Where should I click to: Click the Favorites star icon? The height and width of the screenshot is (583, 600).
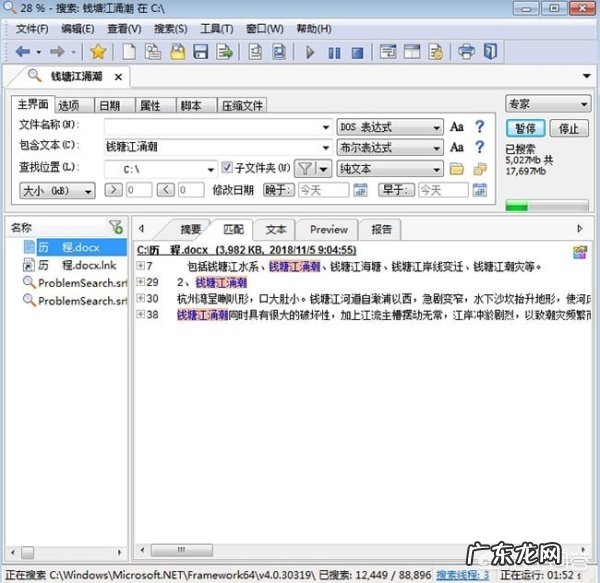click(98, 52)
